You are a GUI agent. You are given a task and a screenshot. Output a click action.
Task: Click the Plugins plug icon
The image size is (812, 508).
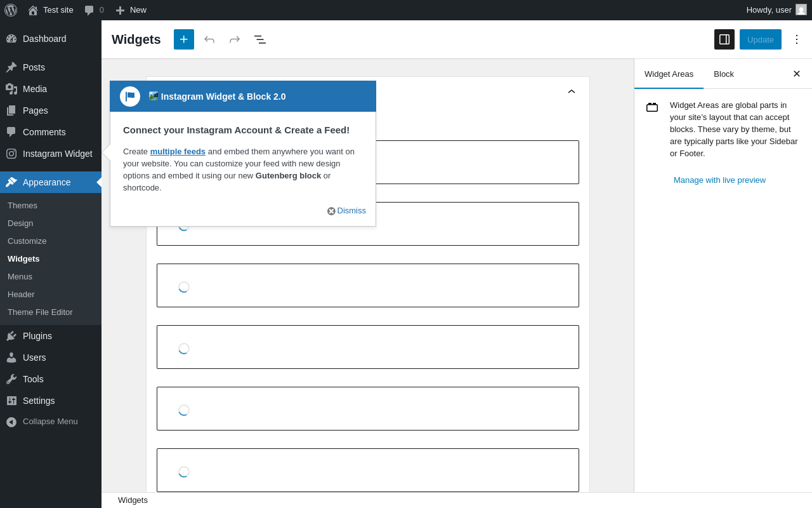point(11,336)
